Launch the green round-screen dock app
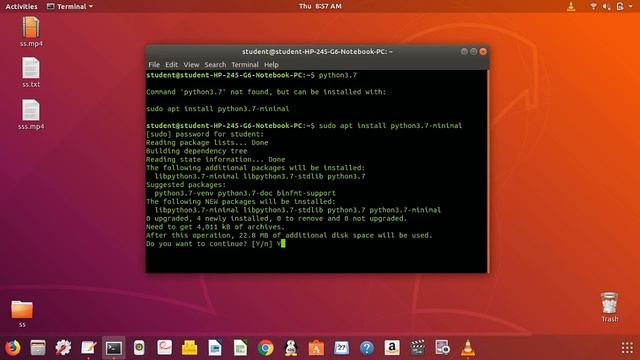The width and height of the screenshot is (640, 360). click(x=139, y=348)
